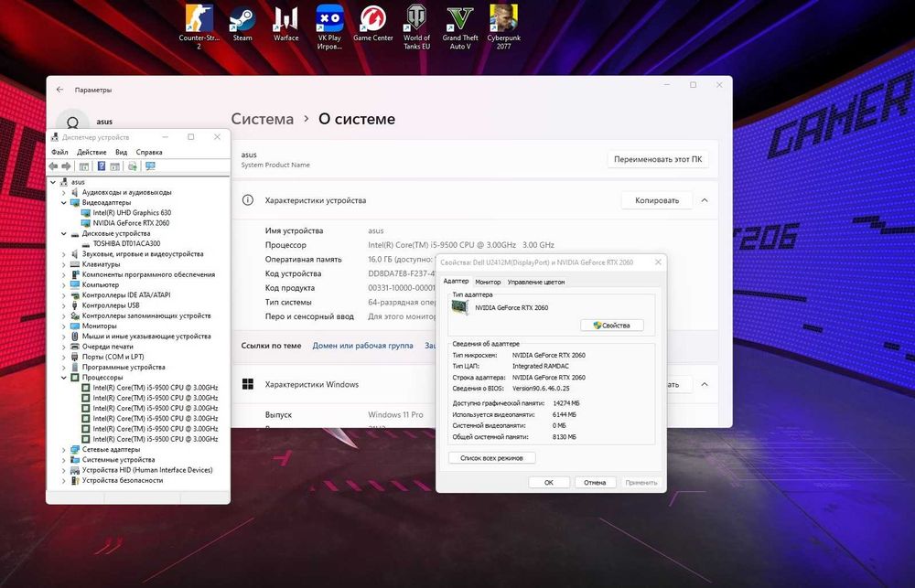Image resolution: width=915 pixels, height=588 pixels.
Task: Open the Cyberpunk 2077 desktop icon
Action: [503, 27]
